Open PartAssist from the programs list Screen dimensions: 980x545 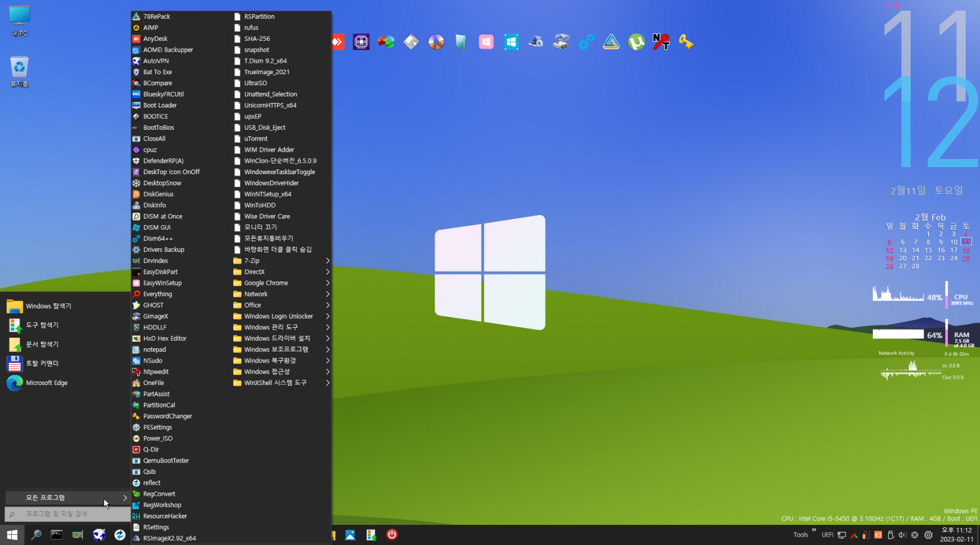coord(181,394)
